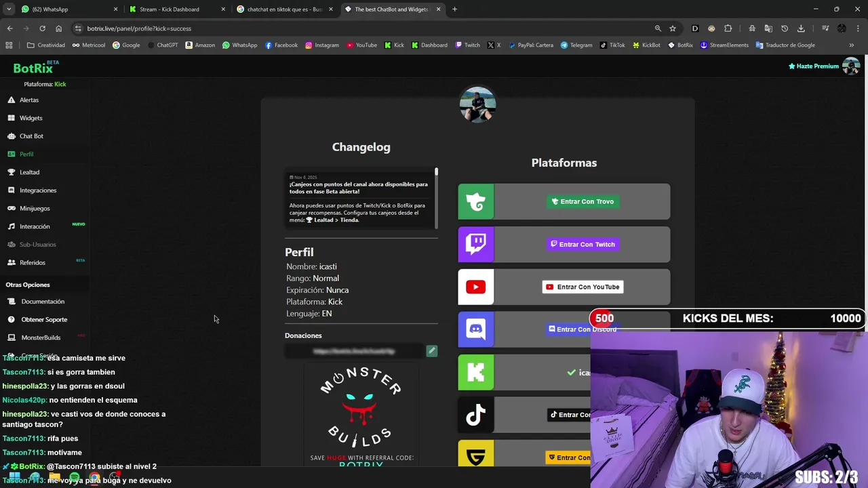Open the browser Extensions puzzle icon
The height and width of the screenshot is (488, 868).
coord(728,28)
